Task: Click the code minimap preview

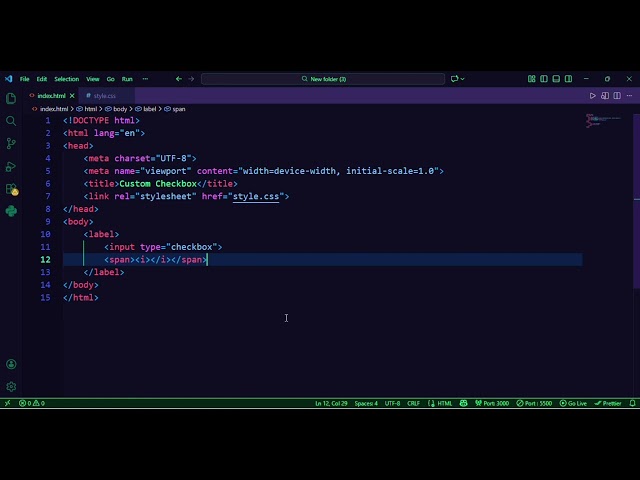Action: 604,120
